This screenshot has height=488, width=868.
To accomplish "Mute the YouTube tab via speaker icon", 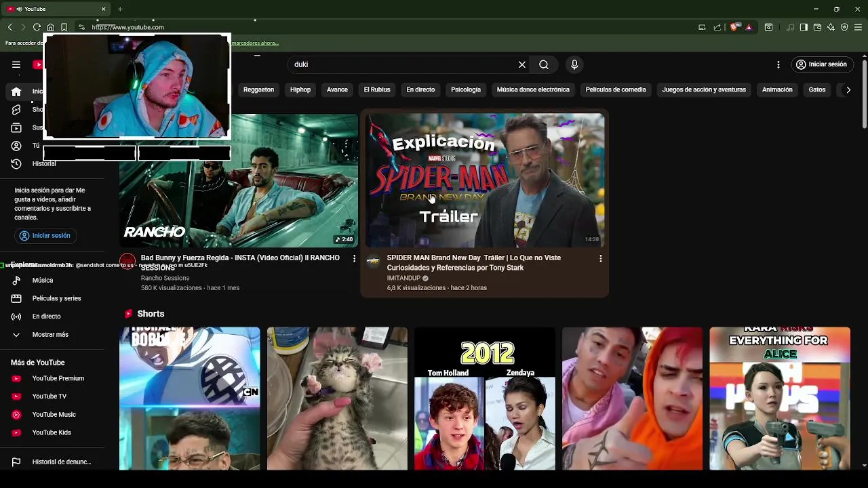I will (18, 9).
